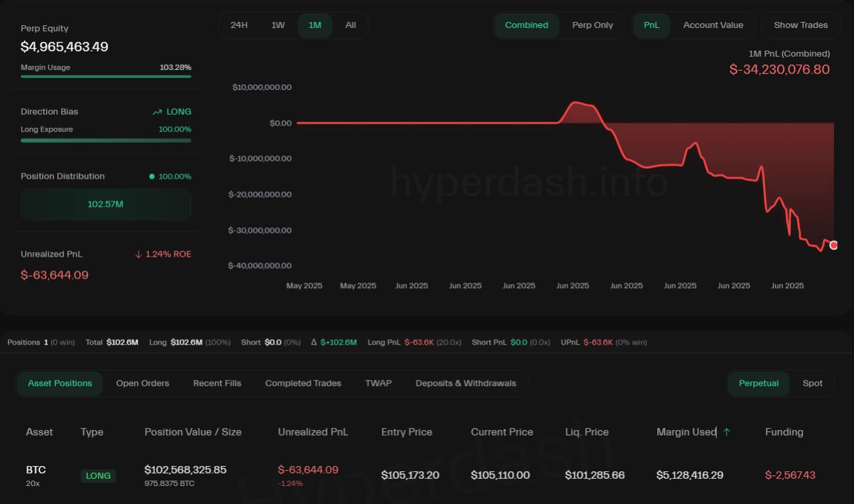Click margin used value $5,128,416.29

pyautogui.click(x=690, y=475)
